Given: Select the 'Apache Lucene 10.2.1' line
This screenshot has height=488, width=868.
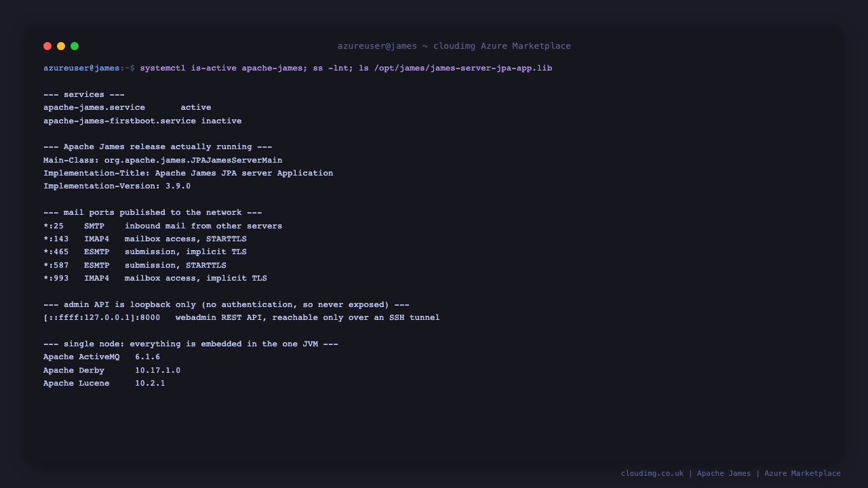Looking at the screenshot, I should click(104, 384).
